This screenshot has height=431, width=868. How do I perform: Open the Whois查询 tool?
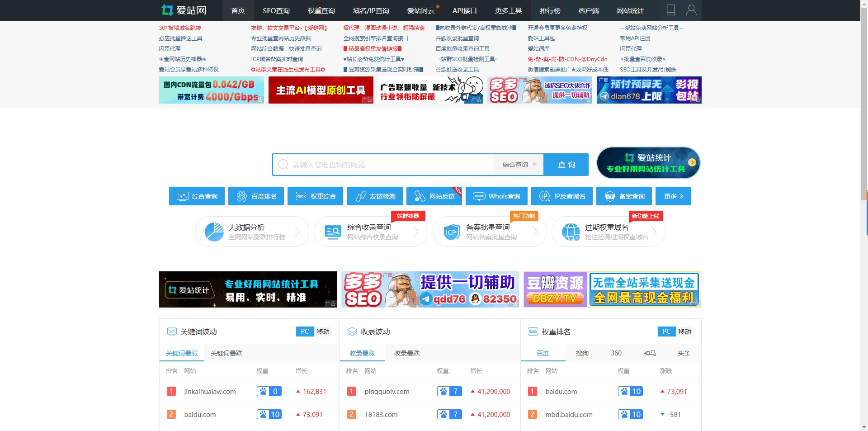point(496,196)
